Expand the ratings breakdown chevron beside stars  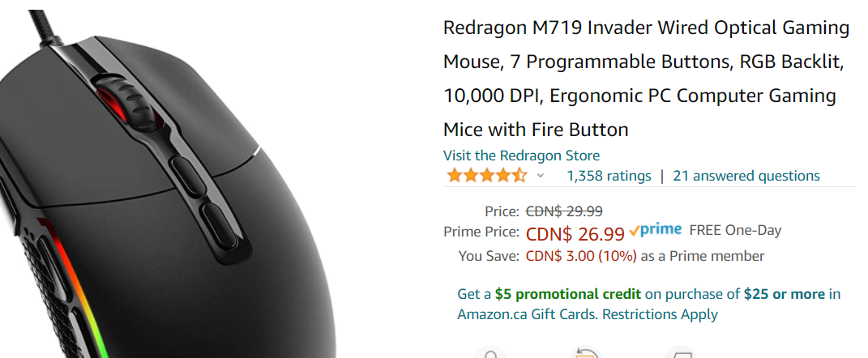541,176
